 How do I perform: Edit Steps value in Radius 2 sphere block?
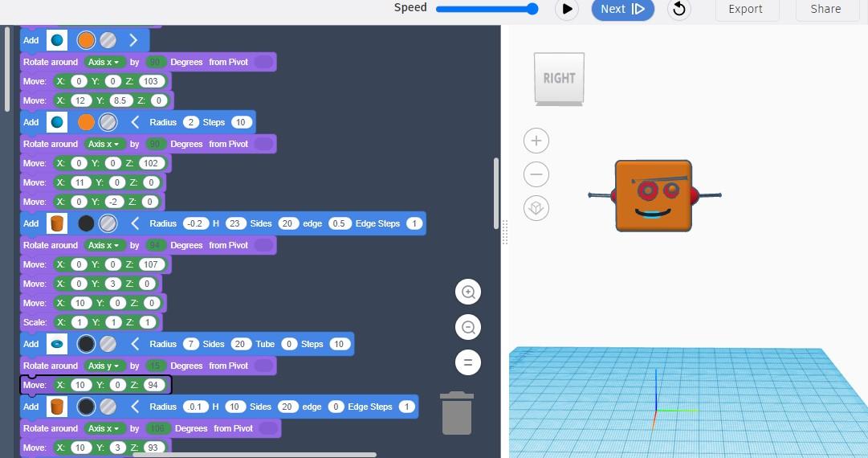click(240, 122)
